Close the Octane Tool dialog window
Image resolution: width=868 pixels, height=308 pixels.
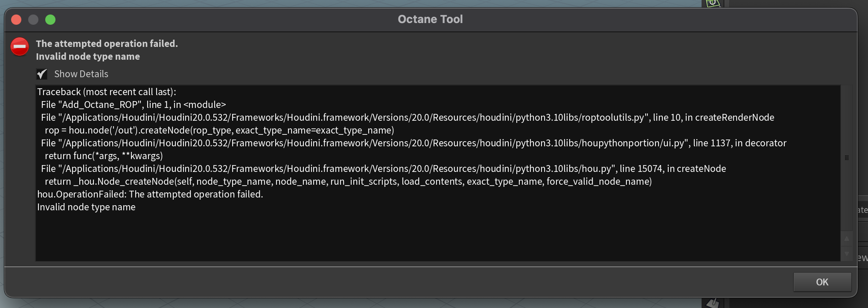pyautogui.click(x=16, y=20)
